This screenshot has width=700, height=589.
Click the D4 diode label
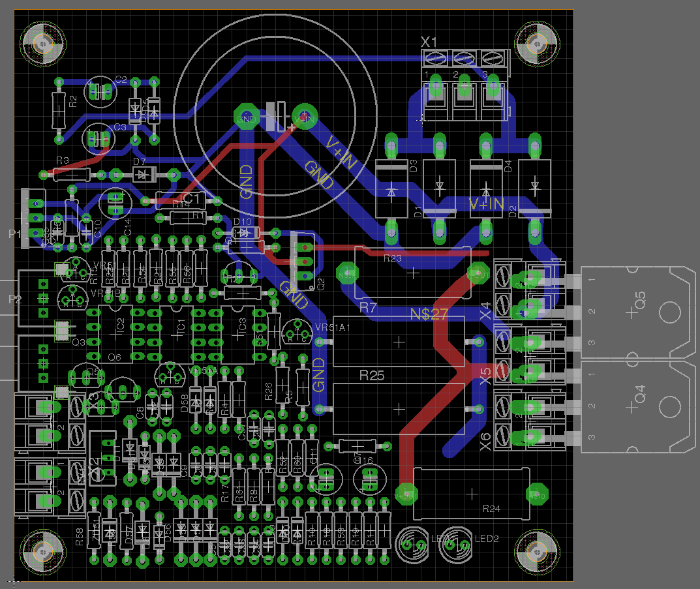point(508,166)
